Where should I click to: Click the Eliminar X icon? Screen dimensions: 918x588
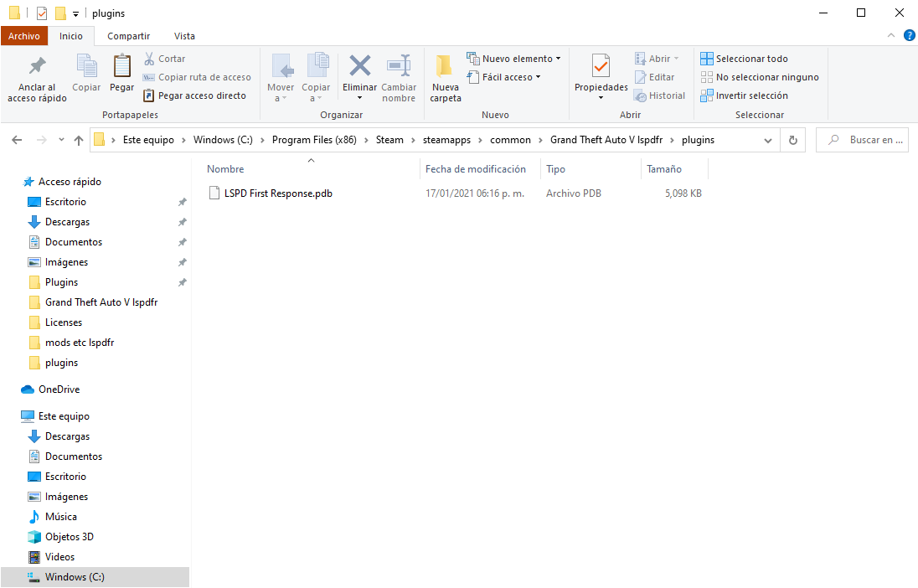(359, 65)
